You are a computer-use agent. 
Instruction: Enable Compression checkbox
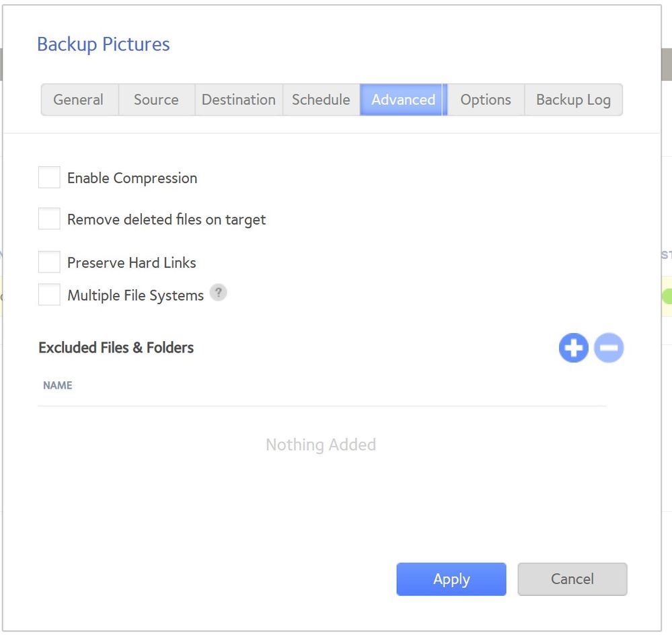(x=49, y=178)
